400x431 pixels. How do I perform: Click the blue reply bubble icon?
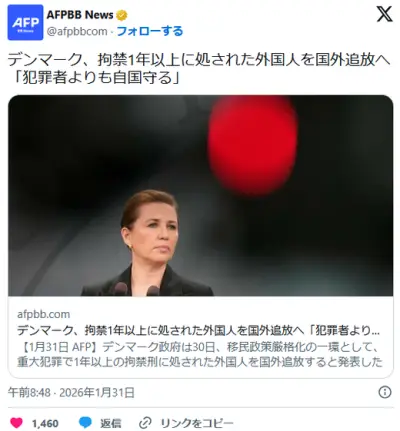[x=85, y=423]
